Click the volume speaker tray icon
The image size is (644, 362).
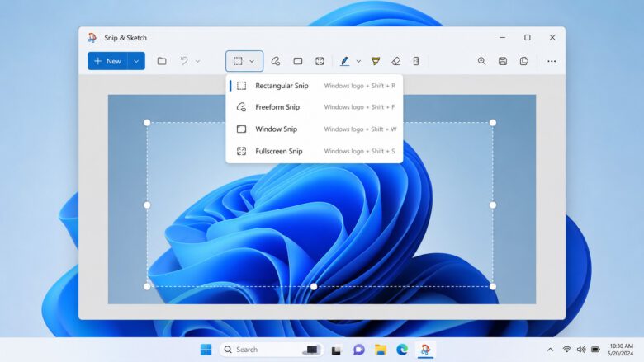coord(581,350)
